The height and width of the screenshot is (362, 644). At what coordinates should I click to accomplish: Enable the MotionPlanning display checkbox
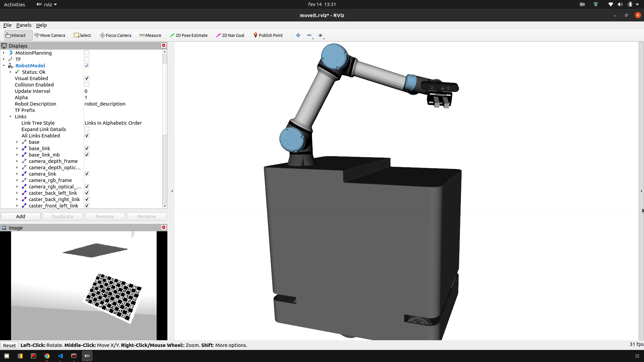[87, 53]
